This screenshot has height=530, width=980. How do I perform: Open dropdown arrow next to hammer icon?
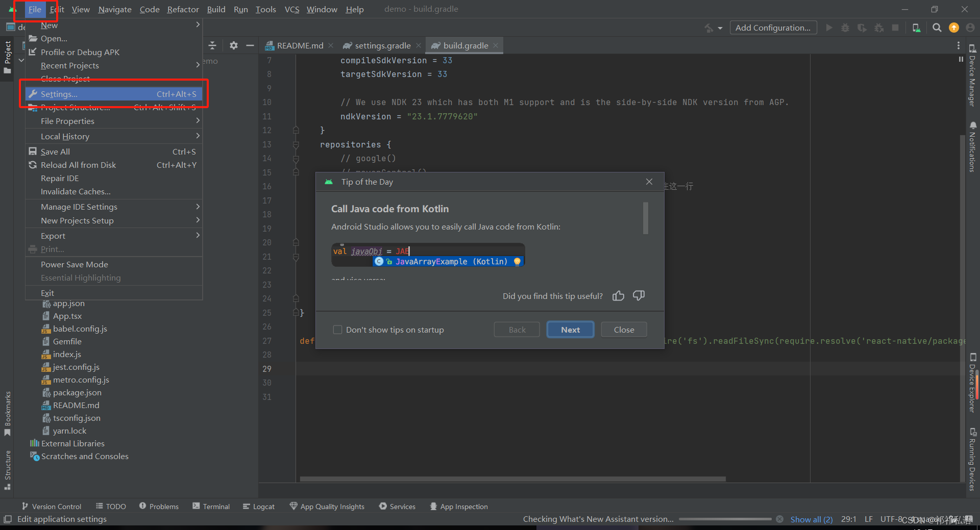coord(720,28)
